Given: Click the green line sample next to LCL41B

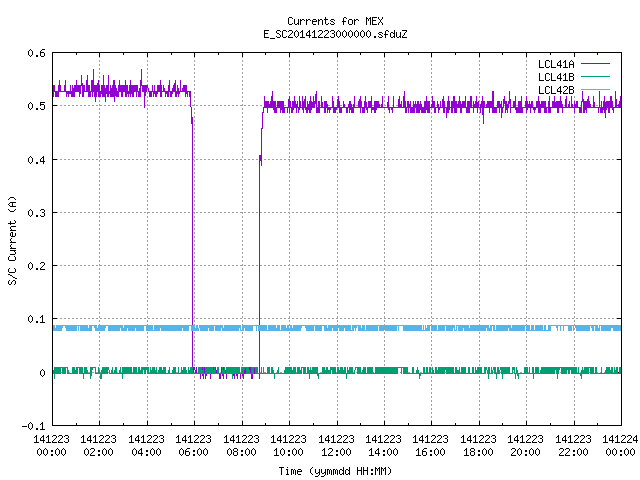Looking at the screenshot, I should (x=595, y=77).
